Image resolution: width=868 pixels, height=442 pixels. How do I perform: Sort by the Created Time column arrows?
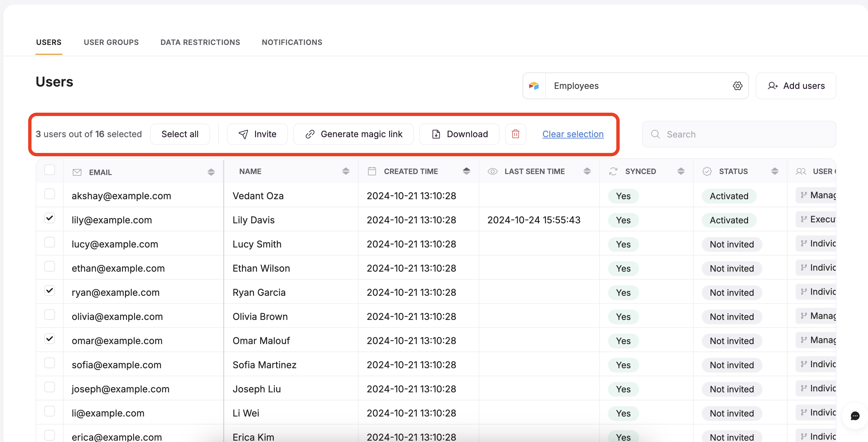click(x=467, y=171)
